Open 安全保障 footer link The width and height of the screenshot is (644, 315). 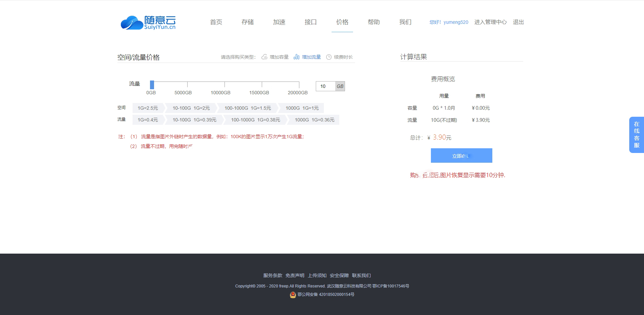(339, 275)
